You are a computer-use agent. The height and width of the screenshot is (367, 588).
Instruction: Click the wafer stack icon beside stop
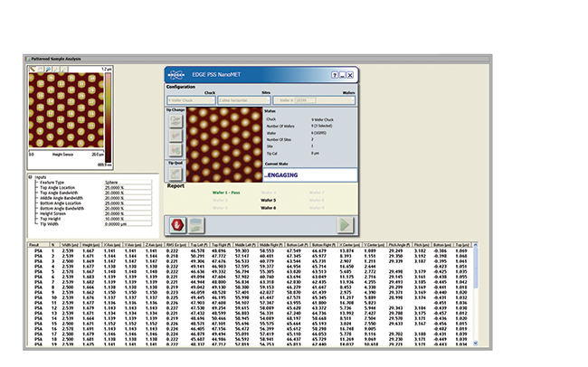tap(194, 225)
